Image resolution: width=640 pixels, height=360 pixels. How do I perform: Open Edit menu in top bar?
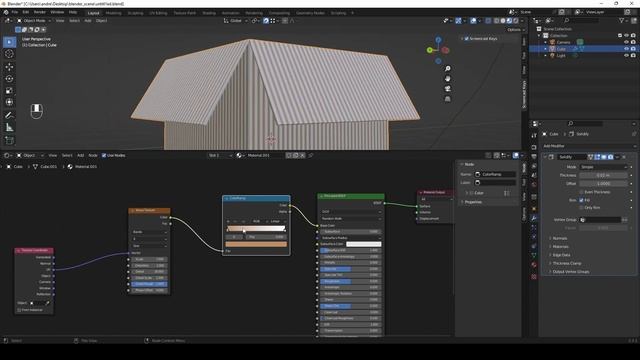click(26, 12)
